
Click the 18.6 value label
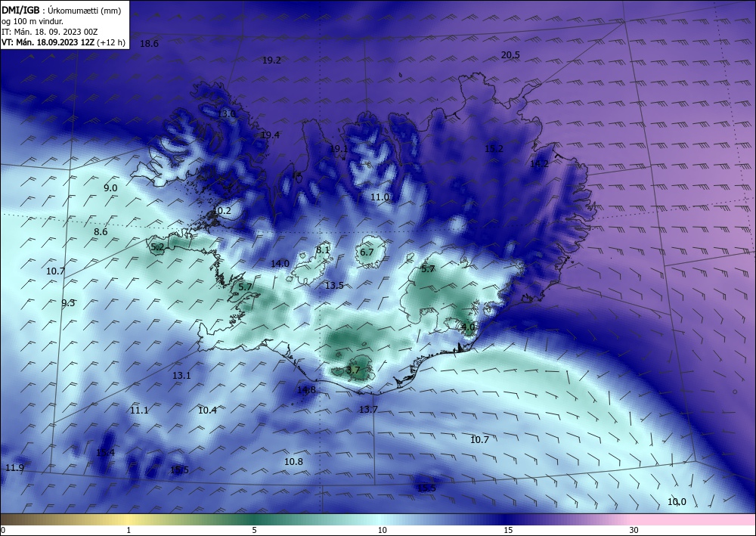coord(149,44)
